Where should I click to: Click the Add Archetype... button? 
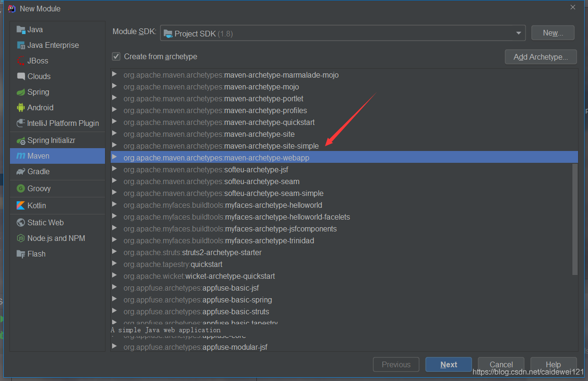click(x=541, y=57)
